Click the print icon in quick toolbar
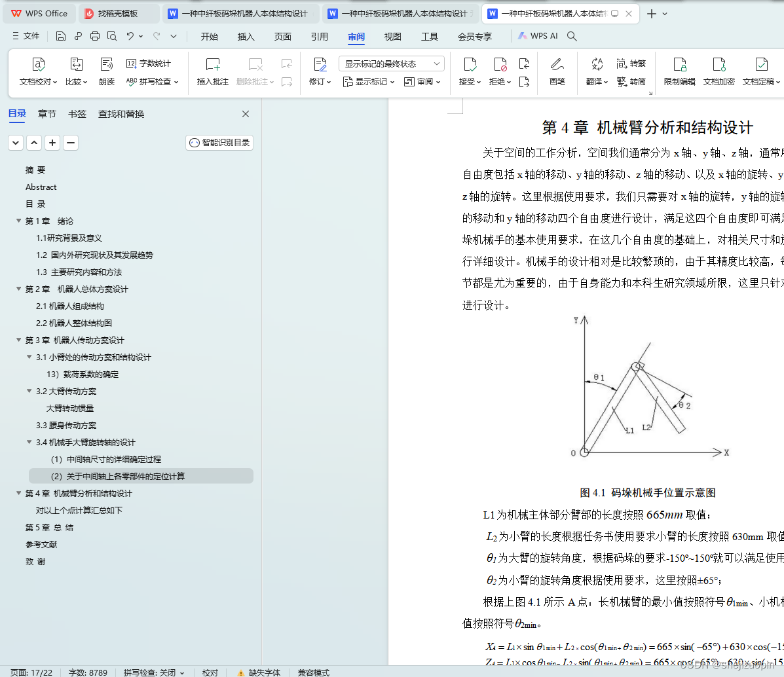The width and height of the screenshot is (784, 677). point(95,36)
